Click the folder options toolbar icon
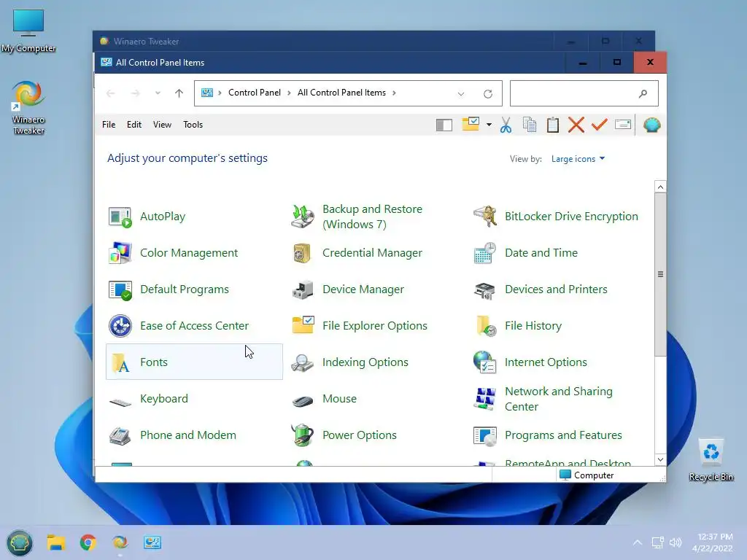 tap(471, 124)
